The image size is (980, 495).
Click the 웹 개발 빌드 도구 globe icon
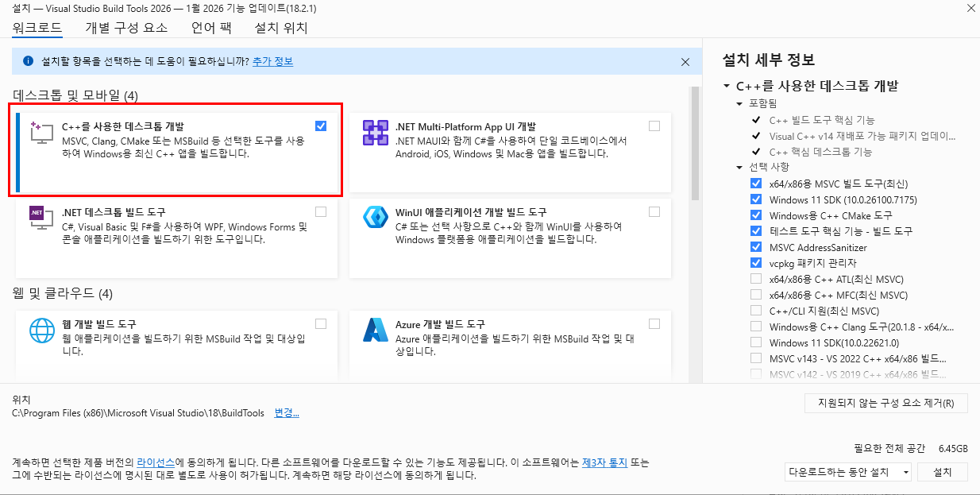pos(41,331)
